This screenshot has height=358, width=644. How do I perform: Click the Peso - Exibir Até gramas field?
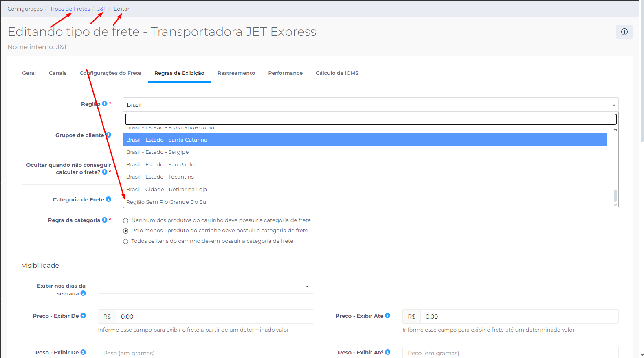pyautogui.click(x=510, y=352)
